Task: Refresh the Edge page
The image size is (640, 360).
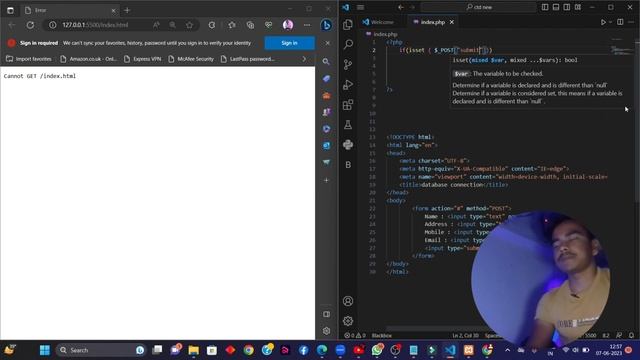Action: (30, 25)
